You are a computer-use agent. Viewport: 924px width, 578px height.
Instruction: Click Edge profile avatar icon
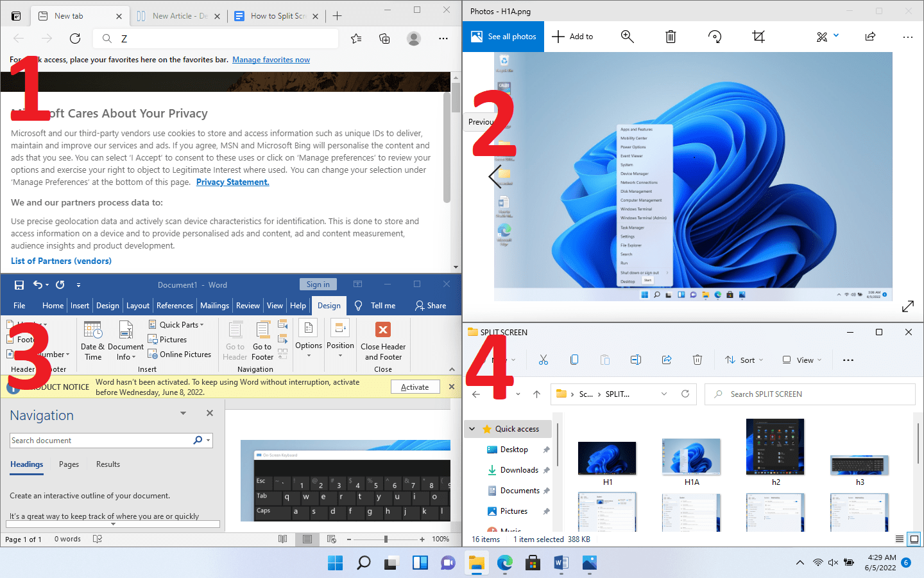tap(414, 39)
